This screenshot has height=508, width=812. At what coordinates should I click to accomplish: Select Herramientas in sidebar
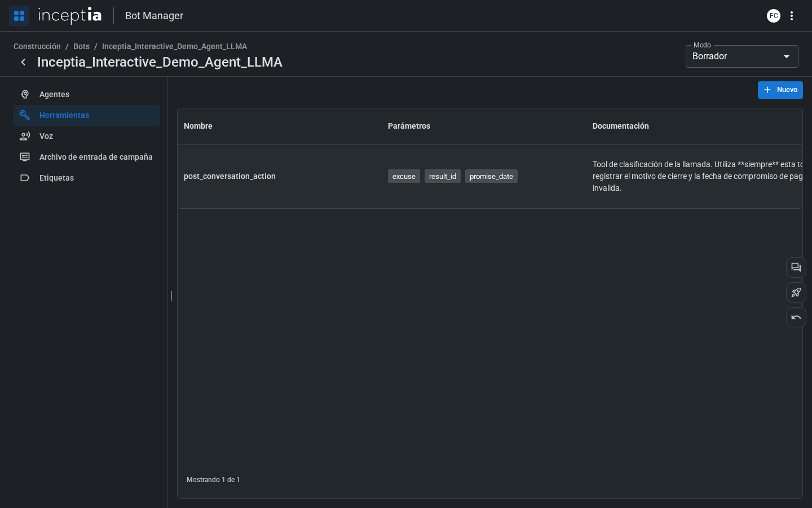[x=87, y=115]
